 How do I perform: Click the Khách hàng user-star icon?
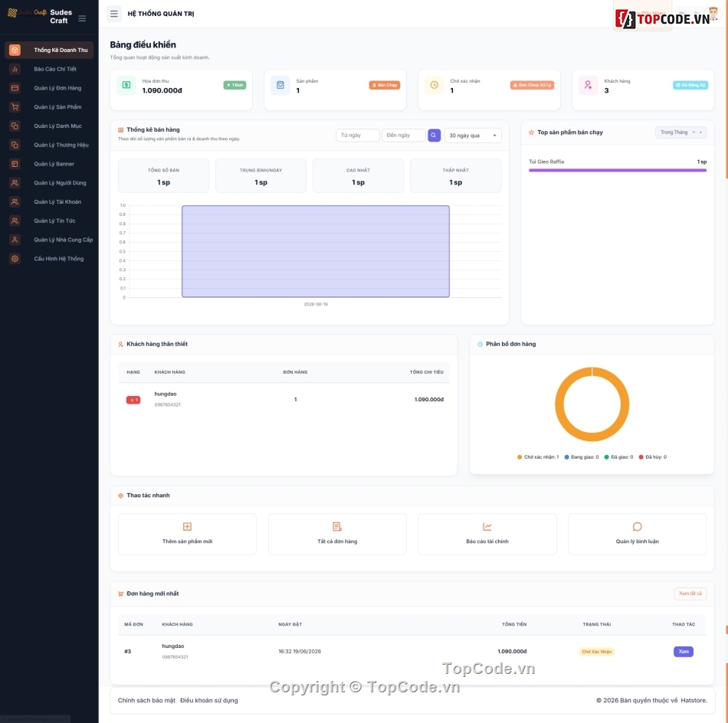point(589,85)
